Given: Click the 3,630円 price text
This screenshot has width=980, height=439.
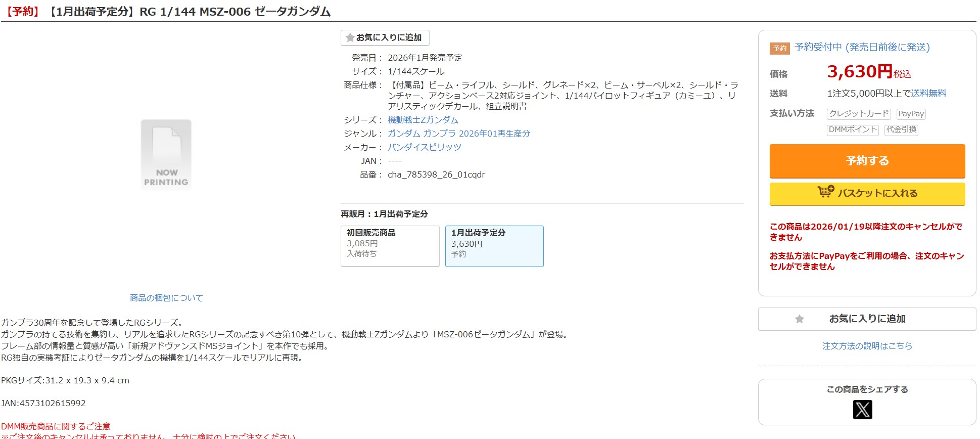Looking at the screenshot, I should click(860, 71).
